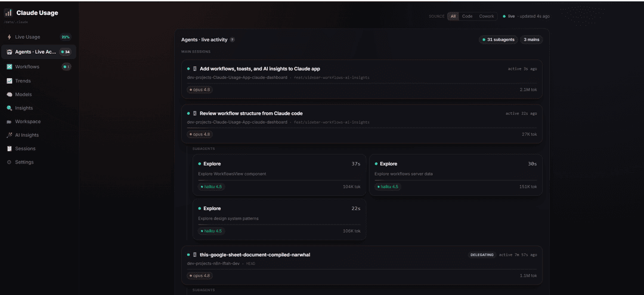The image size is (644, 295).
Task: Click the '151K tok' value
Action: point(528,187)
